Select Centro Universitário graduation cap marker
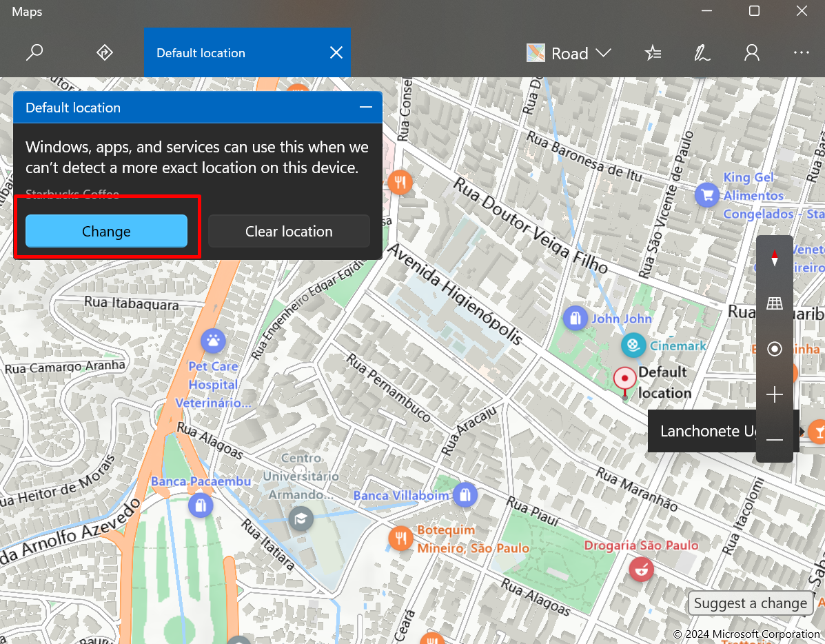Screen dimensions: 825x644 point(301,519)
